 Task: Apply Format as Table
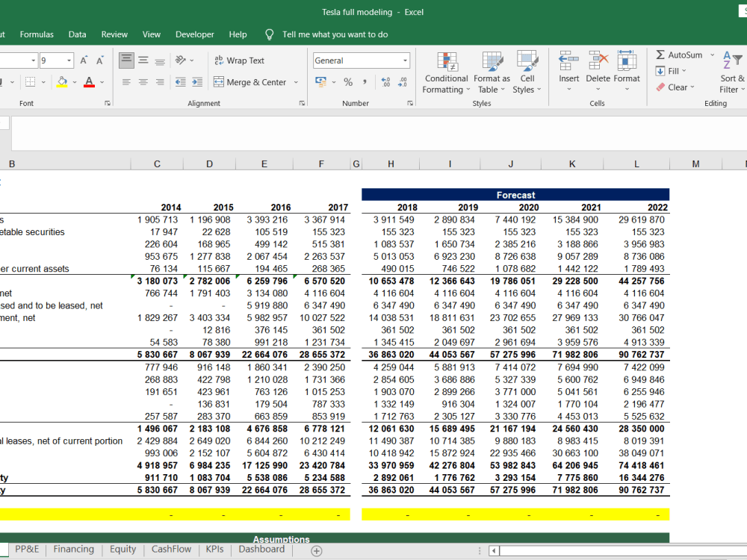pos(492,72)
